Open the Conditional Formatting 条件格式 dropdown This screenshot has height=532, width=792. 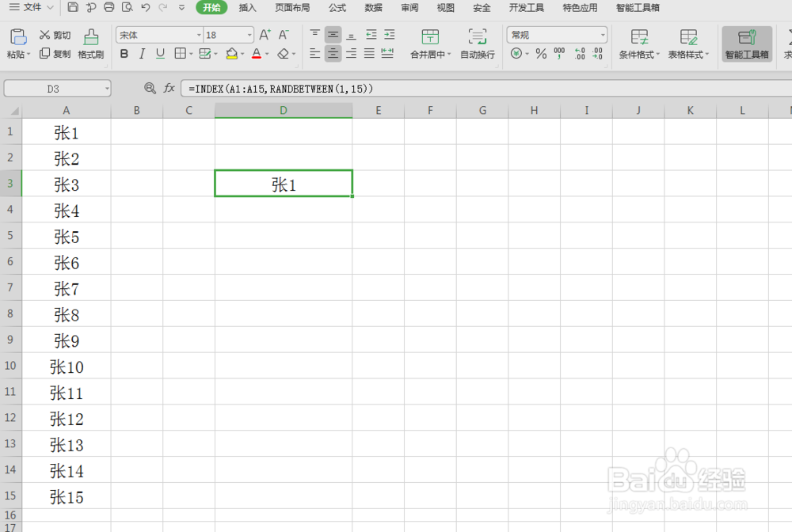[x=639, y=54]
